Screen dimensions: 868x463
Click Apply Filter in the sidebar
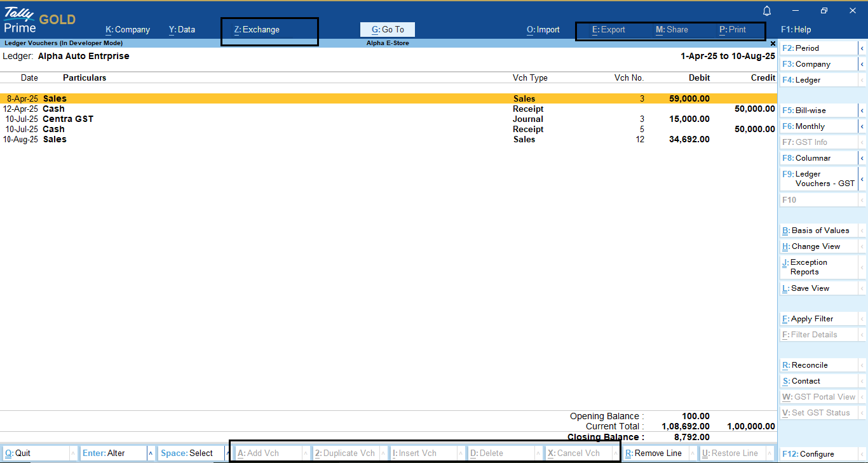[x=816, y=319]
